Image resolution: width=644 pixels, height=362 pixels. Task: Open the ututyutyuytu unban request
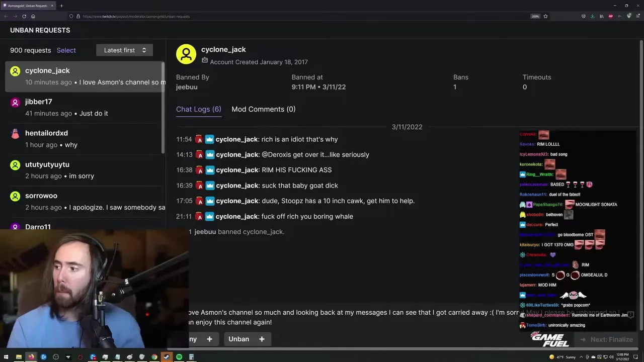click(85, 170)
